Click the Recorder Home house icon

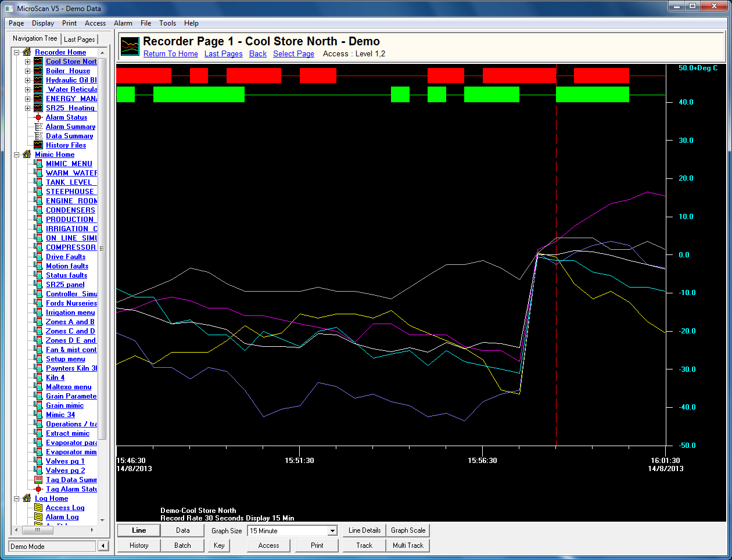27,52
